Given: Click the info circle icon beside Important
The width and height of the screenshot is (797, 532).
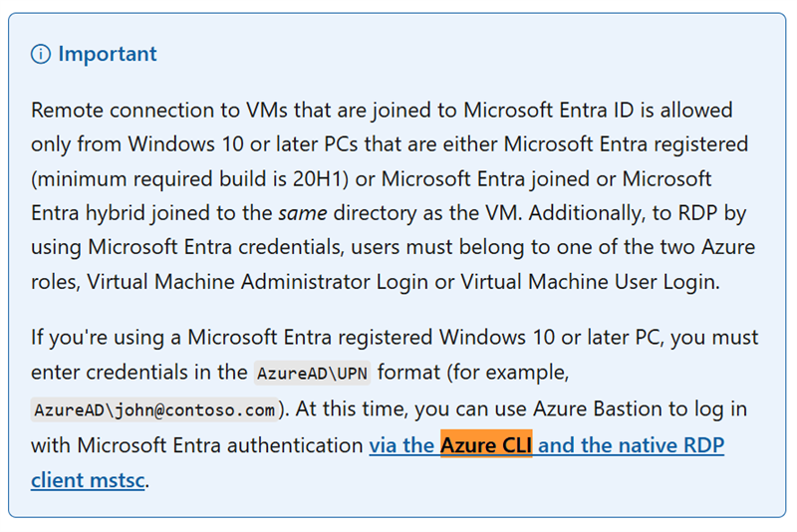Looking at the screenshot, I should point(41,54).
